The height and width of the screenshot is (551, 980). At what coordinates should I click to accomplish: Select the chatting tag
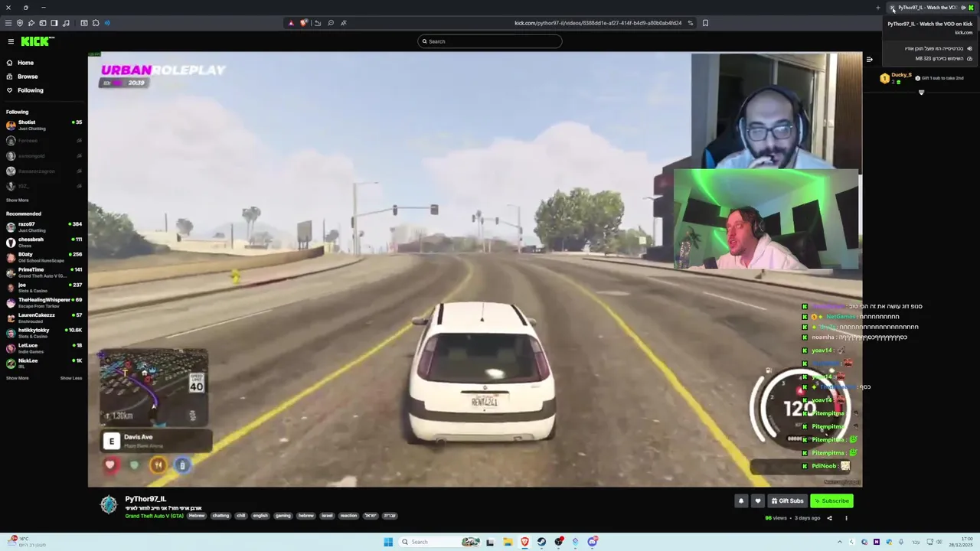(220, 516)
